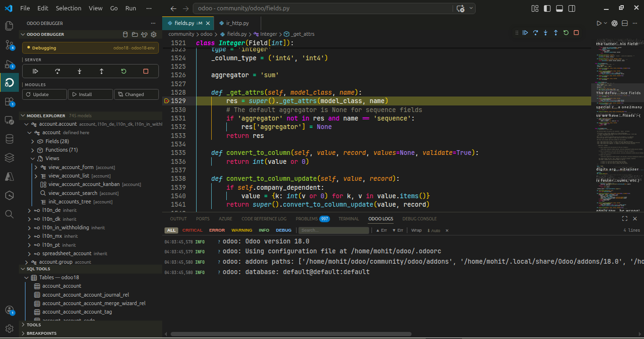Viewport: 644px width, 339px height.
Task: Click Step Into on the floating debug toolbar
Action: click(545, 32)
